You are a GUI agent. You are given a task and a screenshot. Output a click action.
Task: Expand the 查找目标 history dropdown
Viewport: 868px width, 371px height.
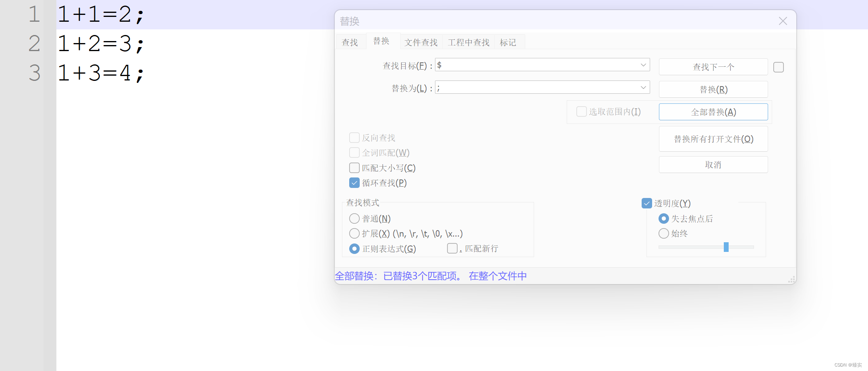point(643,65)
